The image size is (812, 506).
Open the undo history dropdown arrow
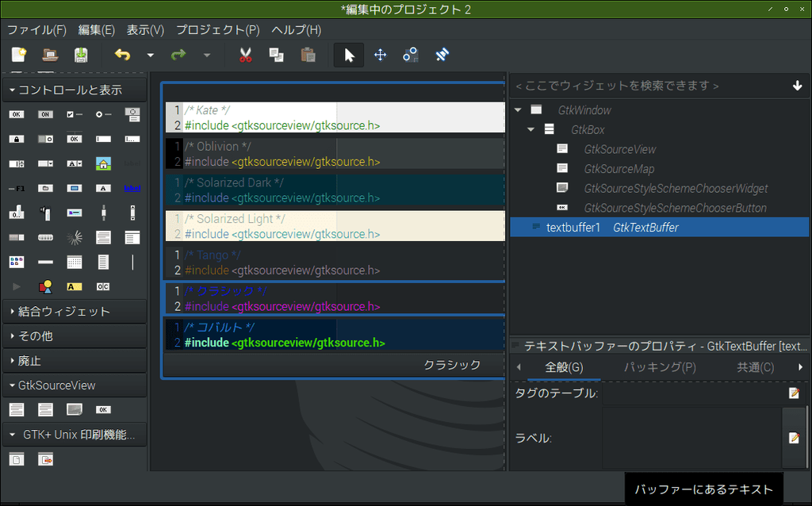[150, 55]
